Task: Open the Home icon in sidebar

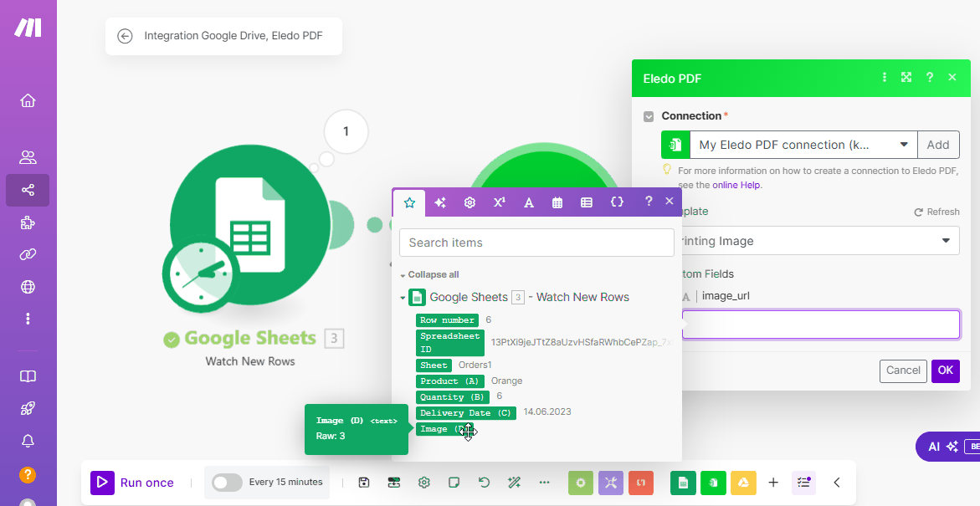Action: pyautogui.click(x=28, y=100)
